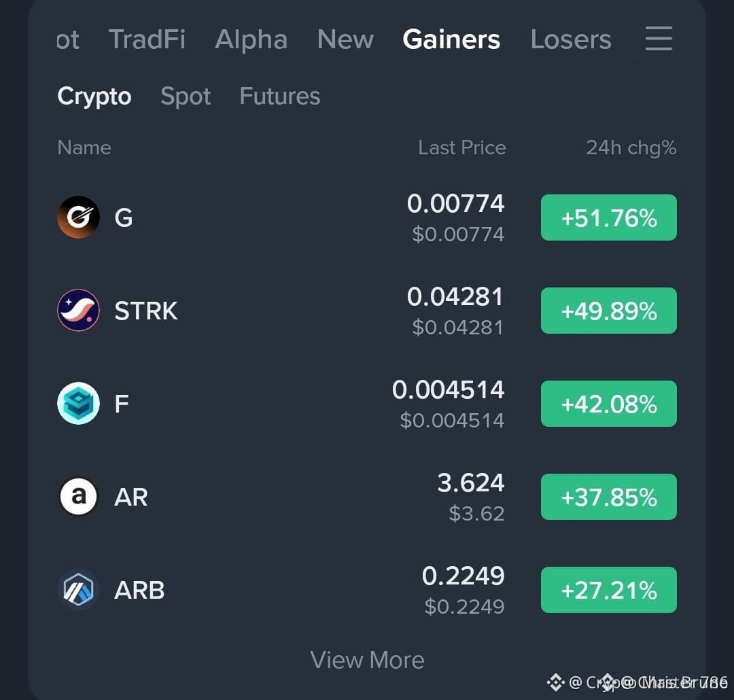Screen dimensions: 734x700
Task: Tap the ARB coin logo
Action: (x=78, y=589)
